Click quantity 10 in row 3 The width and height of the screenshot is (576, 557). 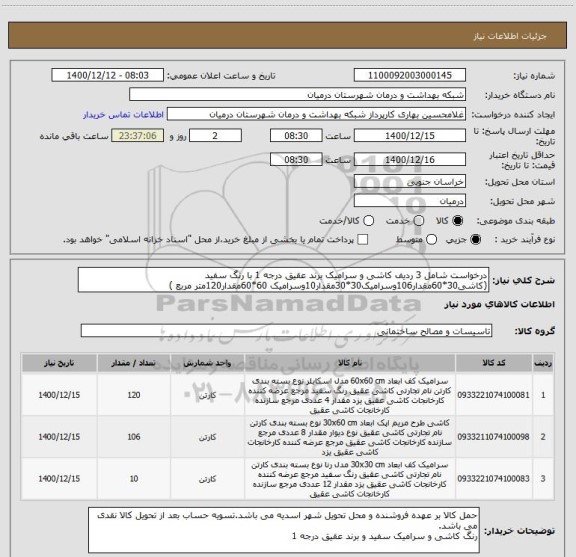[x=134, y=479]
